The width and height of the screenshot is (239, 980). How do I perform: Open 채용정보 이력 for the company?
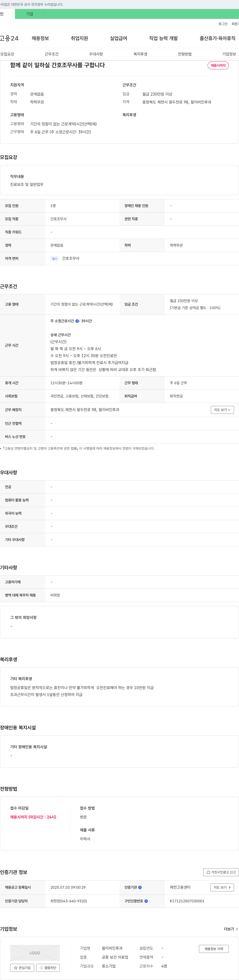click(214, 948)
